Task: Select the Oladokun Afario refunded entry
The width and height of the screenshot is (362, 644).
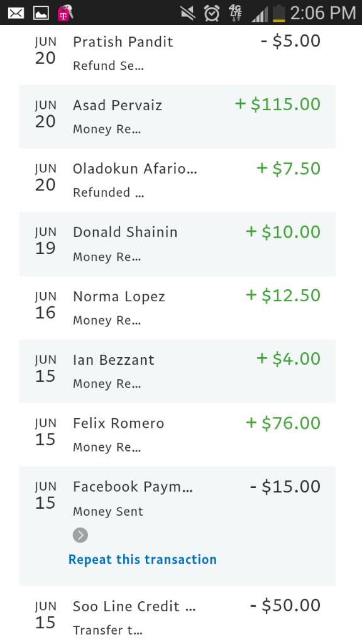Action: click(177, 180)
